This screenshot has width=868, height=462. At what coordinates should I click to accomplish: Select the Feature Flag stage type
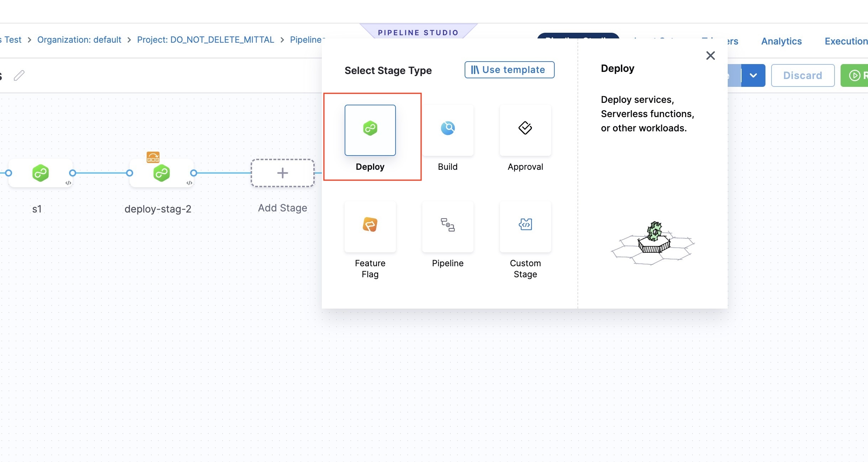click(370, 227)
